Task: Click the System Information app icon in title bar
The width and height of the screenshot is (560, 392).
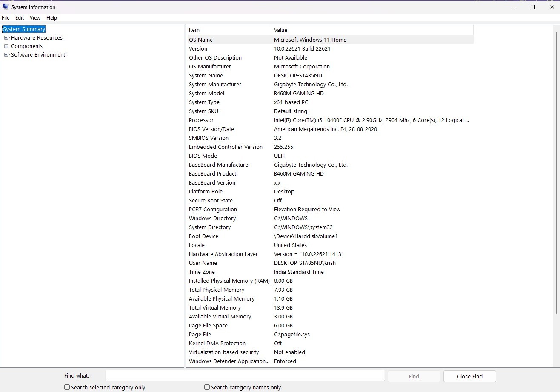Action: (5, 7)
